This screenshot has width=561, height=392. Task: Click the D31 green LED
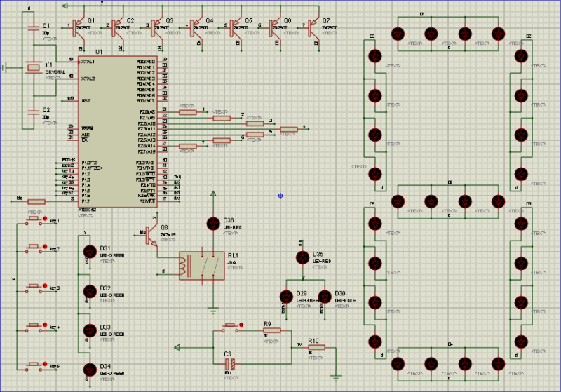pos(89,251)
